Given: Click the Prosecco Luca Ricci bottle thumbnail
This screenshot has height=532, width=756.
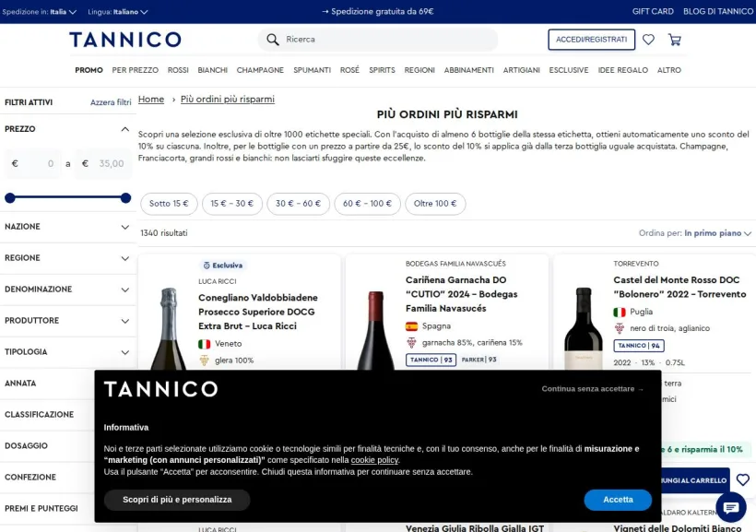Looking at the screenshot, I should coord(169,329).
